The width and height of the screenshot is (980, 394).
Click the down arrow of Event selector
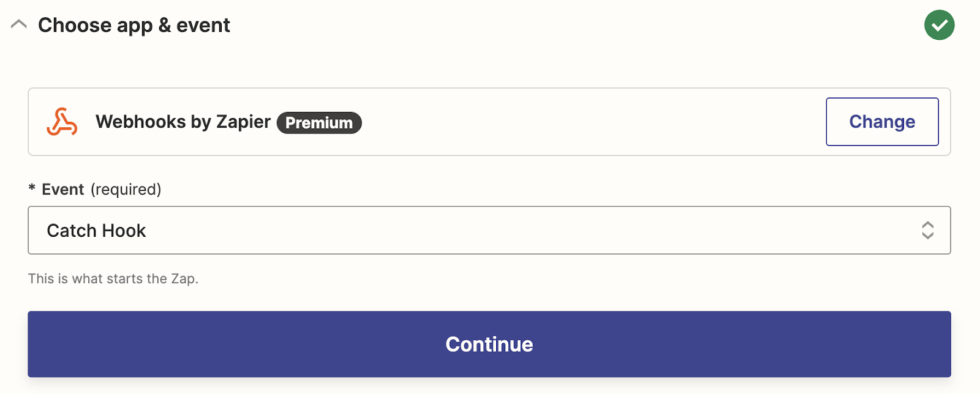pyautogui.click(x=927, y=236)
